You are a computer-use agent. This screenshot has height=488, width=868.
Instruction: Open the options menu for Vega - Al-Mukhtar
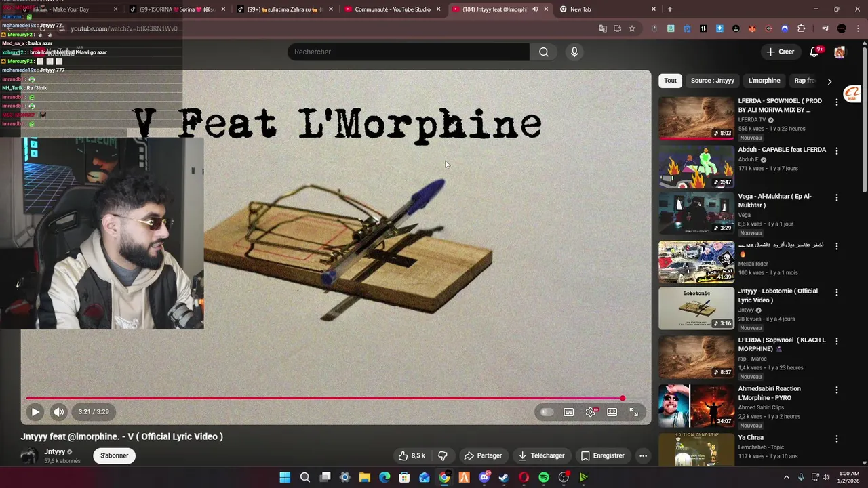(x=836, y=197)
